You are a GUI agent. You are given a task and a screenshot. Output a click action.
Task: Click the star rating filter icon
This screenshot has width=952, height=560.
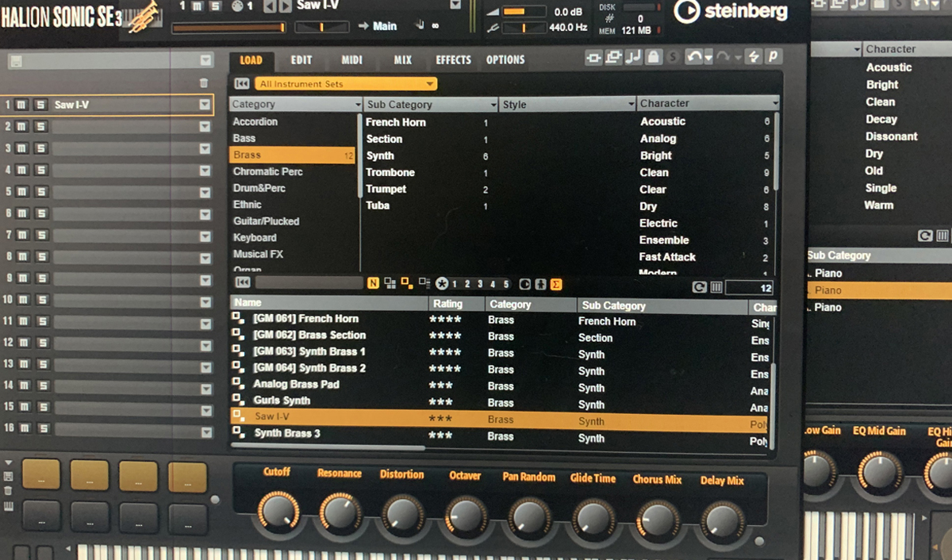[442, 284]
